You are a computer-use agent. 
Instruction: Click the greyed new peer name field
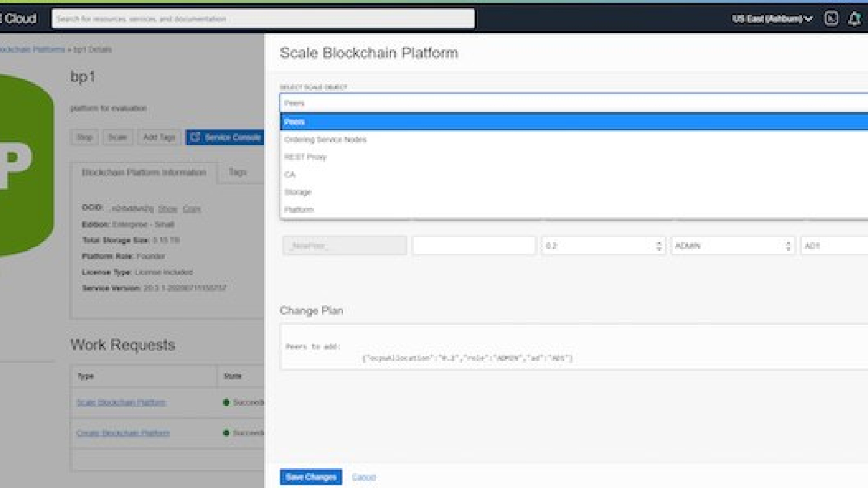[x=344, y=246]
